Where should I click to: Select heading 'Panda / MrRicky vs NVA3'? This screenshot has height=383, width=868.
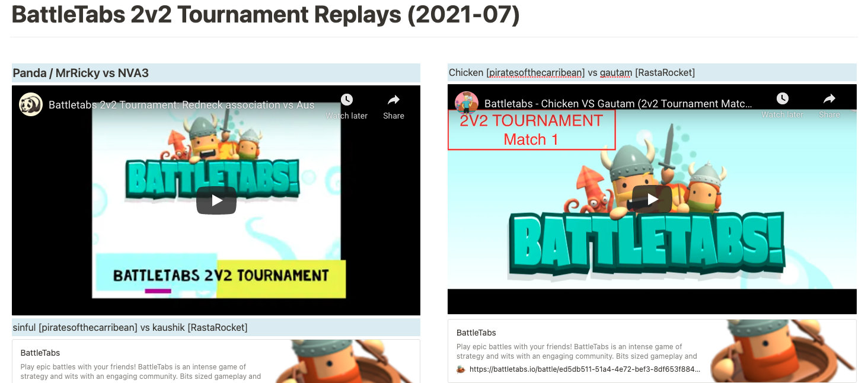[81, 73]
